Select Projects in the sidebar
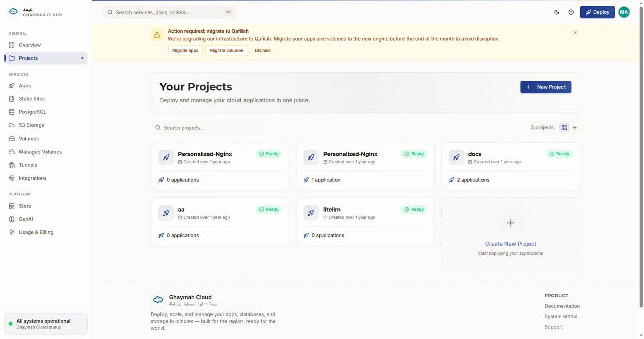Viewport: 644px width, 339px height. pyautogui.click(x=46, y=58)
